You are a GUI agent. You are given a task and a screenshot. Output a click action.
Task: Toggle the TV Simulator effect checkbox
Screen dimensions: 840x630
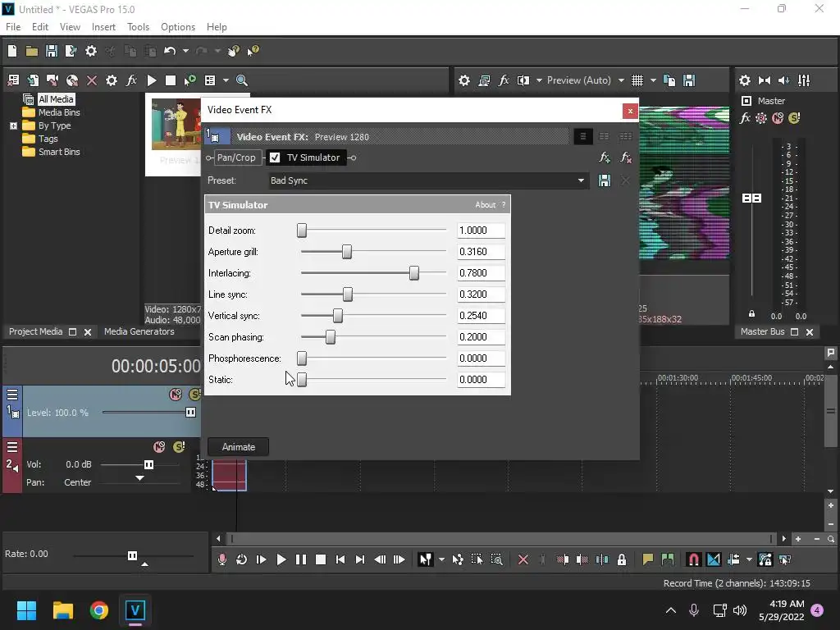click(x=275, y=157)
